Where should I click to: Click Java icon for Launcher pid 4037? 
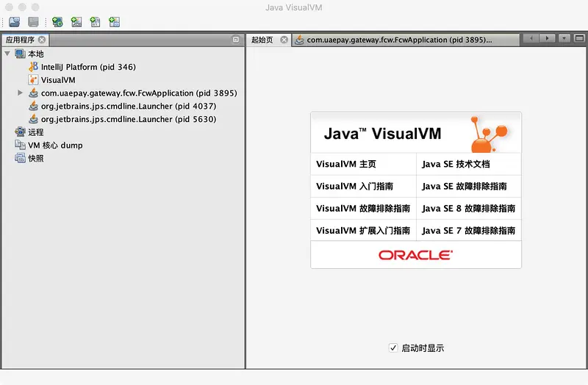pyautogui.click(x=33, y=106)
